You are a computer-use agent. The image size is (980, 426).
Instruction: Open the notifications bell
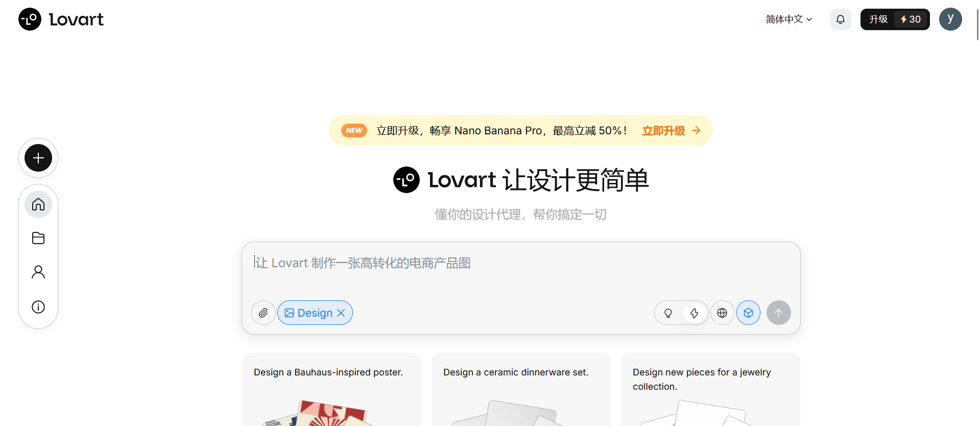840,19
